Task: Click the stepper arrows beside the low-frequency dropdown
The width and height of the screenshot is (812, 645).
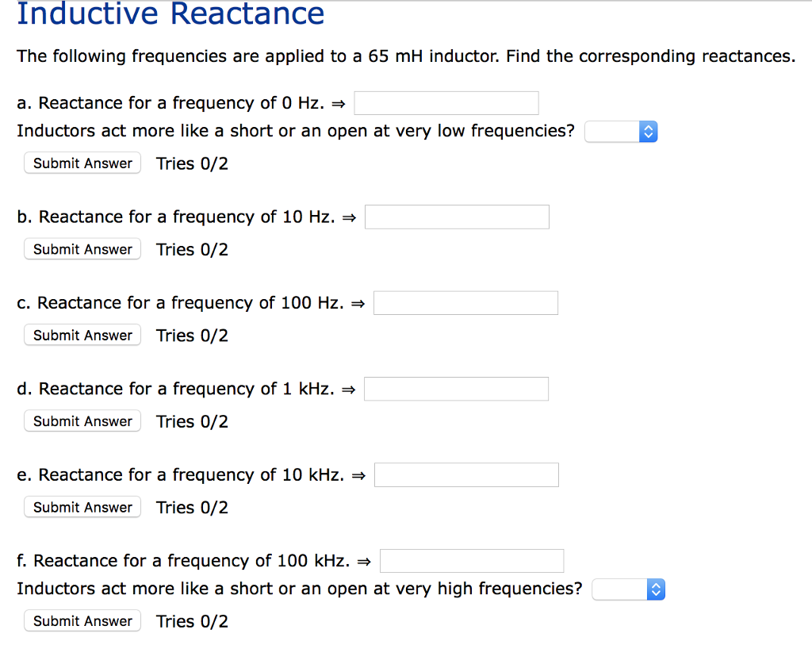Action: [x=648, y=131]
